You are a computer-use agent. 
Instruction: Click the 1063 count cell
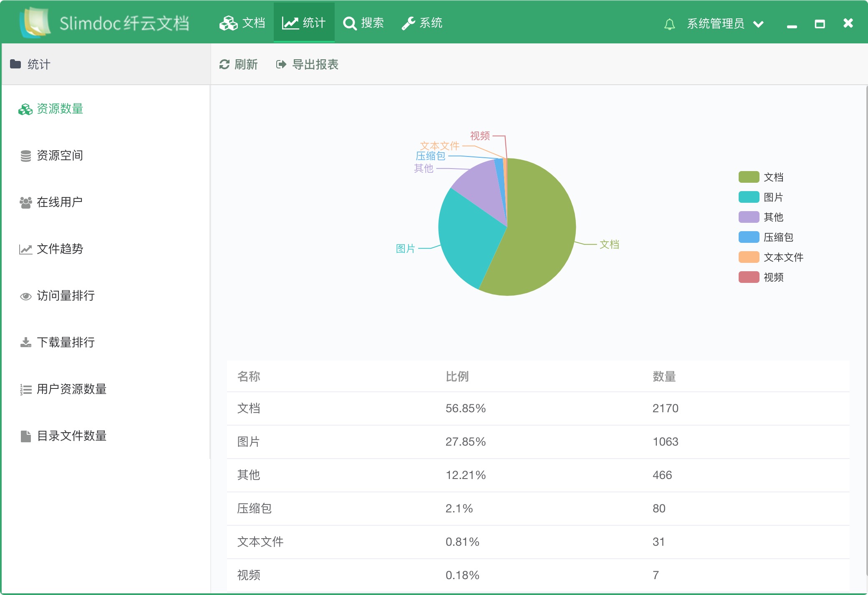click(x=666, y=441)
